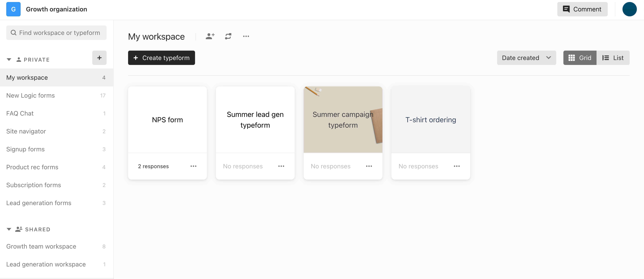Open Summer campaign typeform options menu
644x279 pixels.
pyautogui.click(x=369, y=166)
